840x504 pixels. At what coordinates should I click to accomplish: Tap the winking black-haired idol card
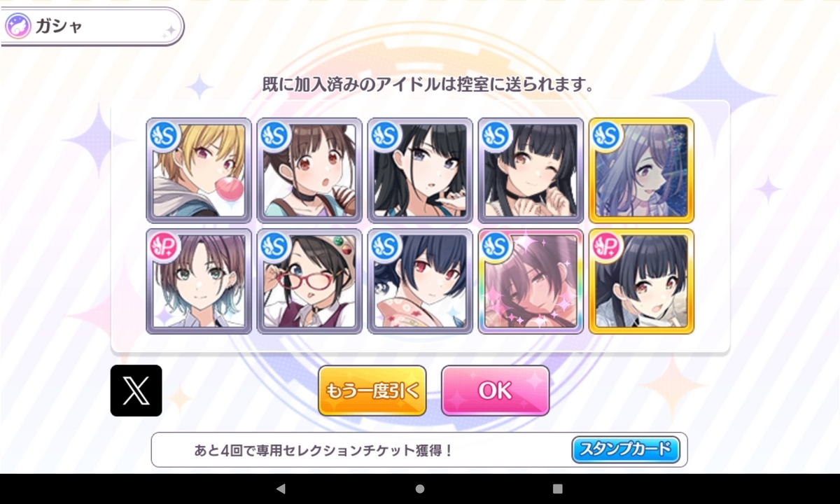[x=531, y=170]
